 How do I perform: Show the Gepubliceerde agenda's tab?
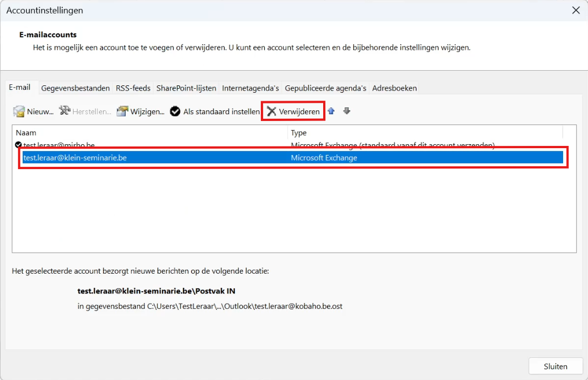coord(325,88)
